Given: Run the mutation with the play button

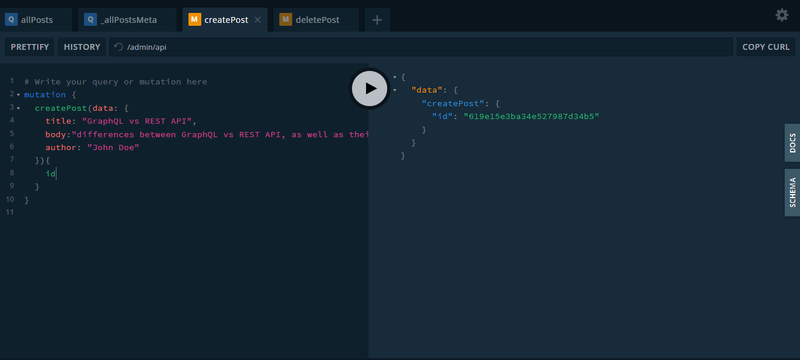Looking at the screenshot, I should pos(370,89).
